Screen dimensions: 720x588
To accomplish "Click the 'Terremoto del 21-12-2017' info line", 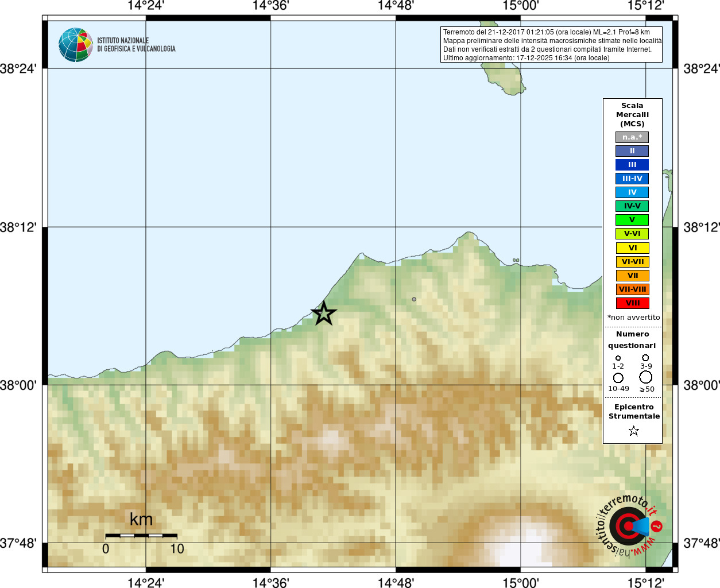I will 547,32.
